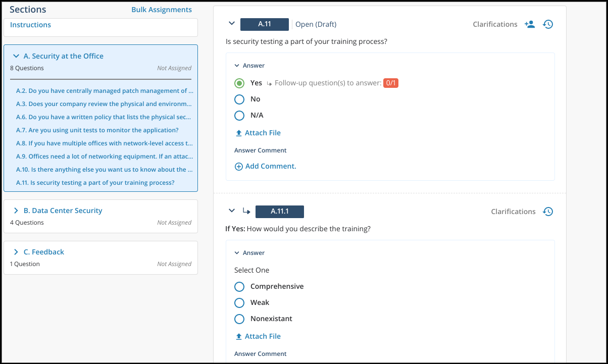Choose the Weak radio option

[239, 303]
